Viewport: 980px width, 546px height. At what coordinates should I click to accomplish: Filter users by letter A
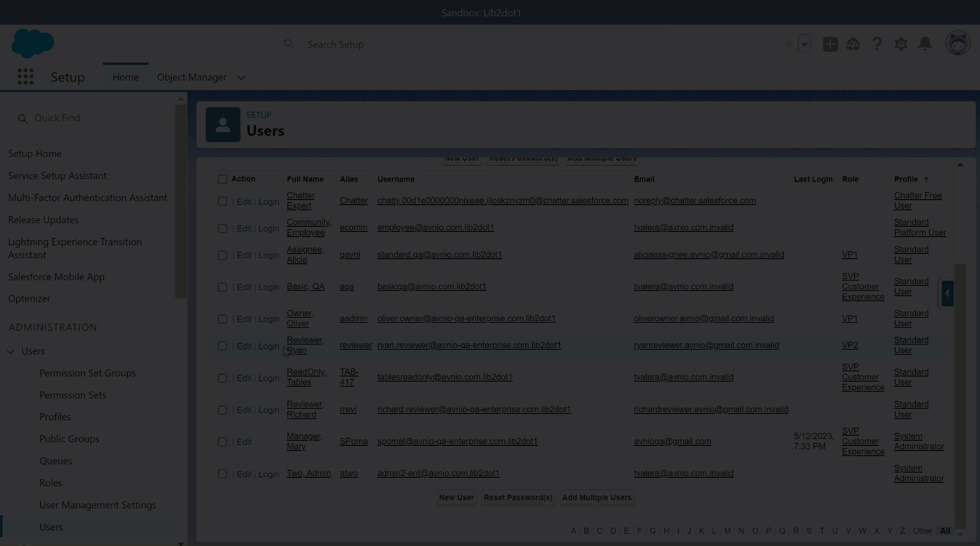click(573, 531)
